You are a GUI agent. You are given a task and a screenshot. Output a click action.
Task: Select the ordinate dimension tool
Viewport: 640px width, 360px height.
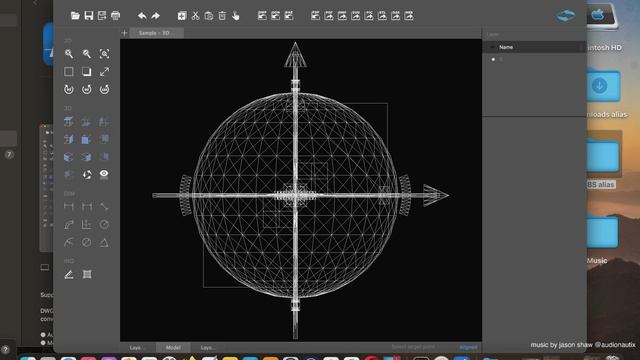pyautogui.click(x=87, y=224)
